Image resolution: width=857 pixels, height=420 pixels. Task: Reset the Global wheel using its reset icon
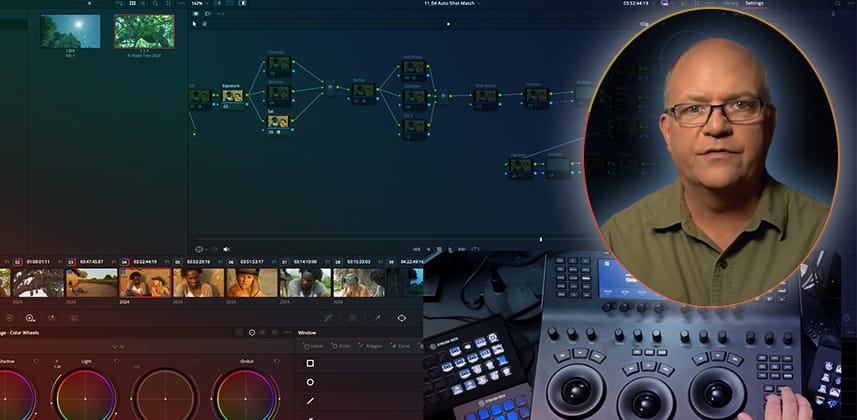(x=277, y=361)
